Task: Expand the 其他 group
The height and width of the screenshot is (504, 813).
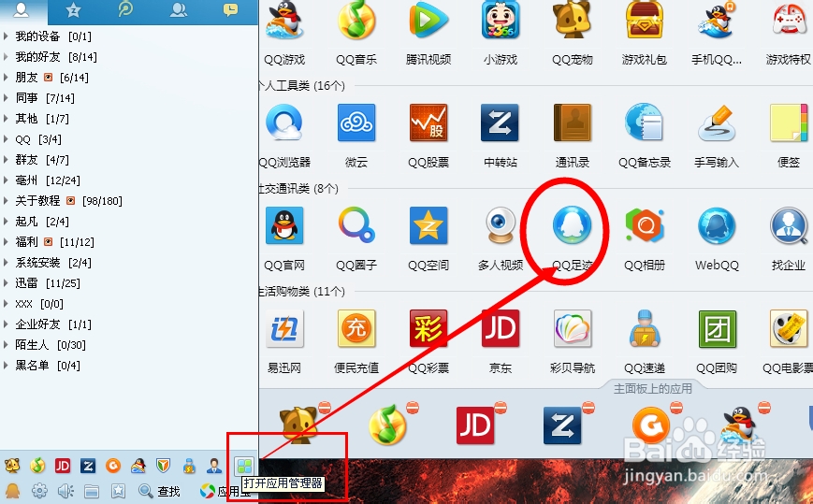Action: click(x=6, y=119)
